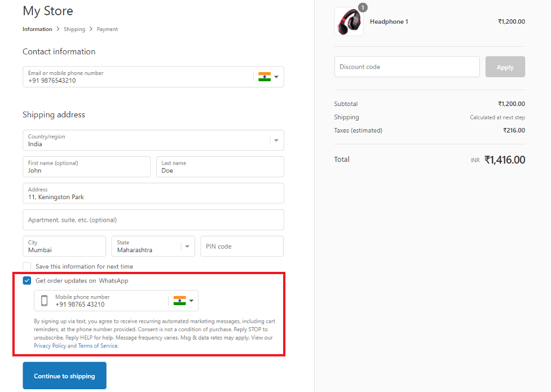Go to the Shipping breadcrumb step
This screenshot has width=551, height=392.
(x=74, y=29)
